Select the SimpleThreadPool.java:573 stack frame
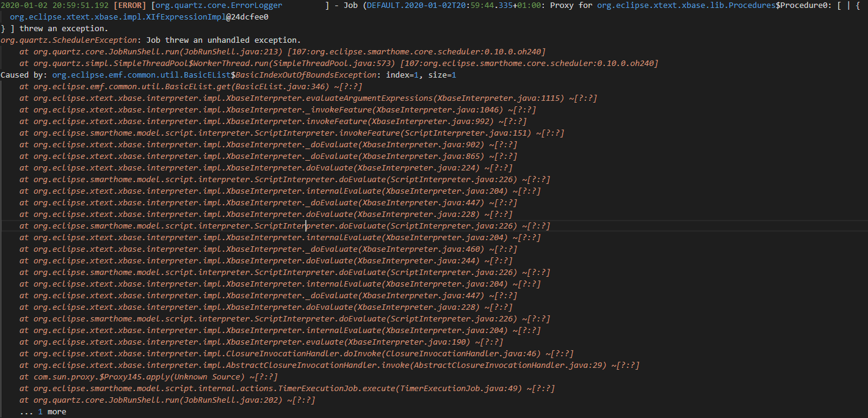 [x=339, y=64]
